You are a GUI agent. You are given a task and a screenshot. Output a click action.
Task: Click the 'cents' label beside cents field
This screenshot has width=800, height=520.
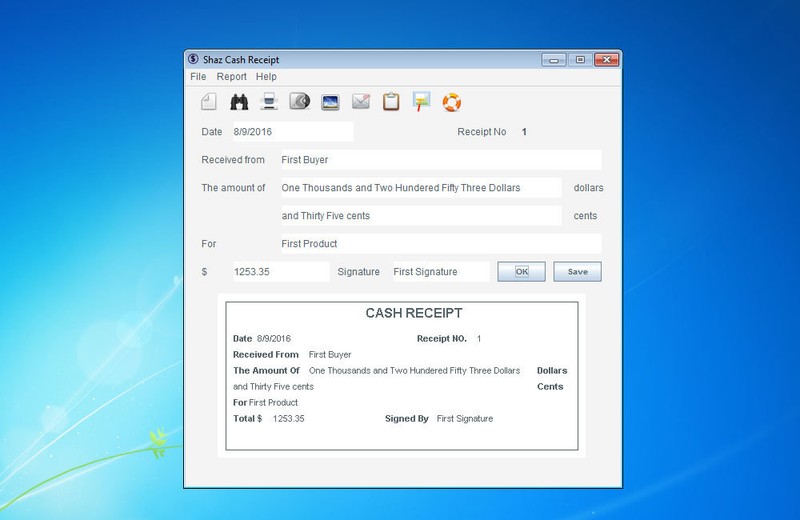[x=585, y=216]
